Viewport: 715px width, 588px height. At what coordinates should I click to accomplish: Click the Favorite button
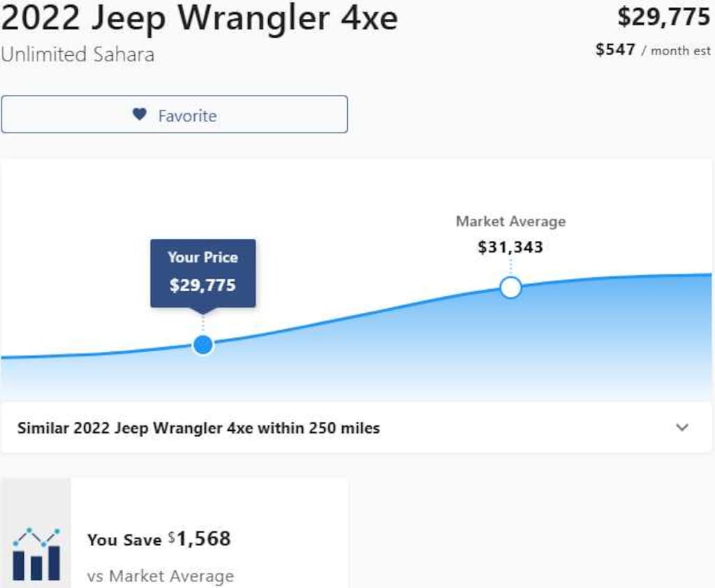click(175, 114)
